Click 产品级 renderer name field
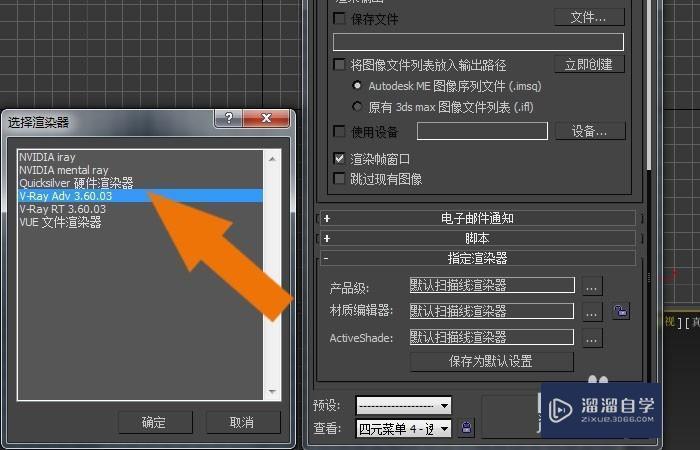This screenshot has width=700, height=450. point(492,285)
